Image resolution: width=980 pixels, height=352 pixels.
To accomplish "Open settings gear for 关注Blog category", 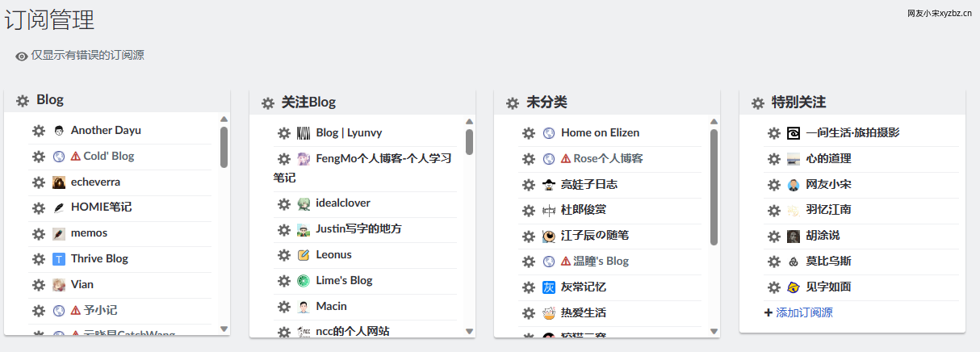I will pos(268,103).
